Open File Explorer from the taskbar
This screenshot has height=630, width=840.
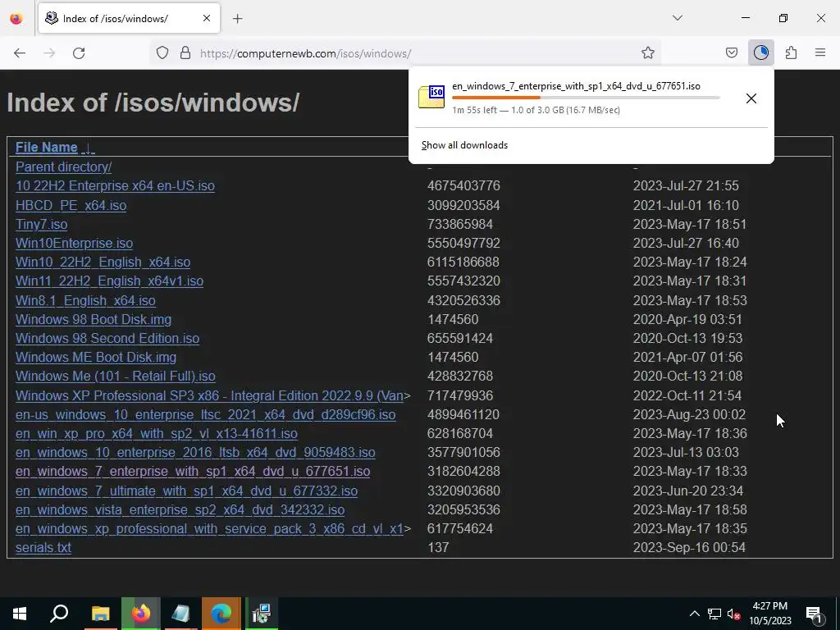click(100, 614)
